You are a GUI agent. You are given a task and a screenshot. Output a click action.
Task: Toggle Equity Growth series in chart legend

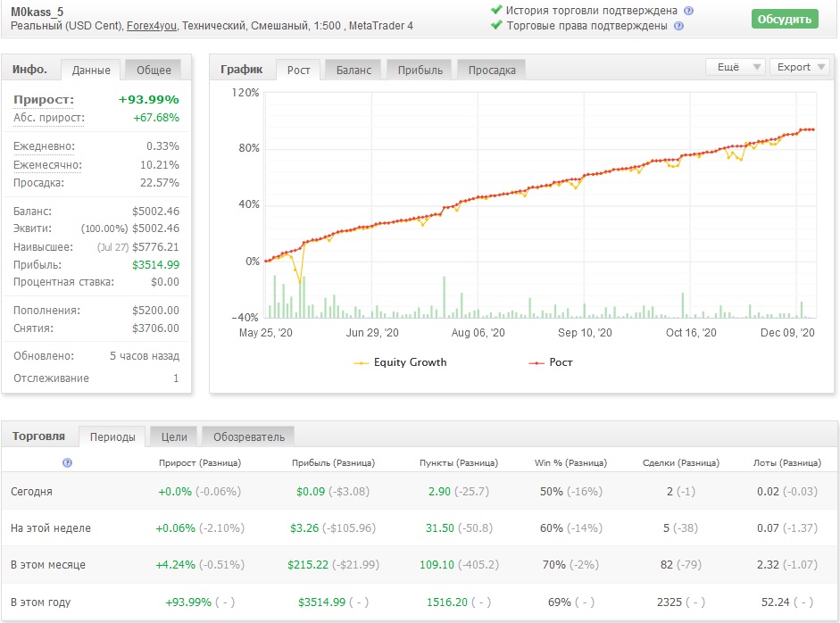[400, 362]
